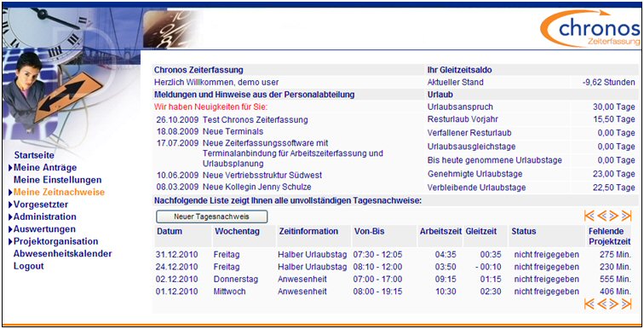
Task: Go to next page in bottom pager
Action: pos(614,304)
